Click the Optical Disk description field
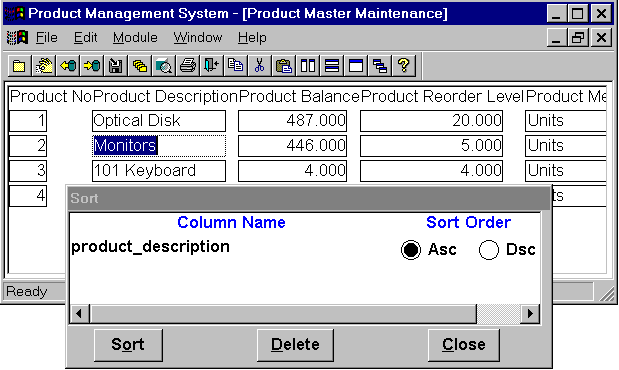The height and width of the screenshot is (370, 619). (159, 121)
